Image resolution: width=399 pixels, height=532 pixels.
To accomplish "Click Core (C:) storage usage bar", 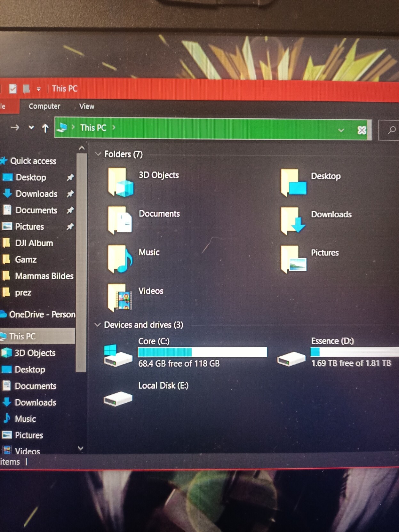I will [x=202, y=352].
